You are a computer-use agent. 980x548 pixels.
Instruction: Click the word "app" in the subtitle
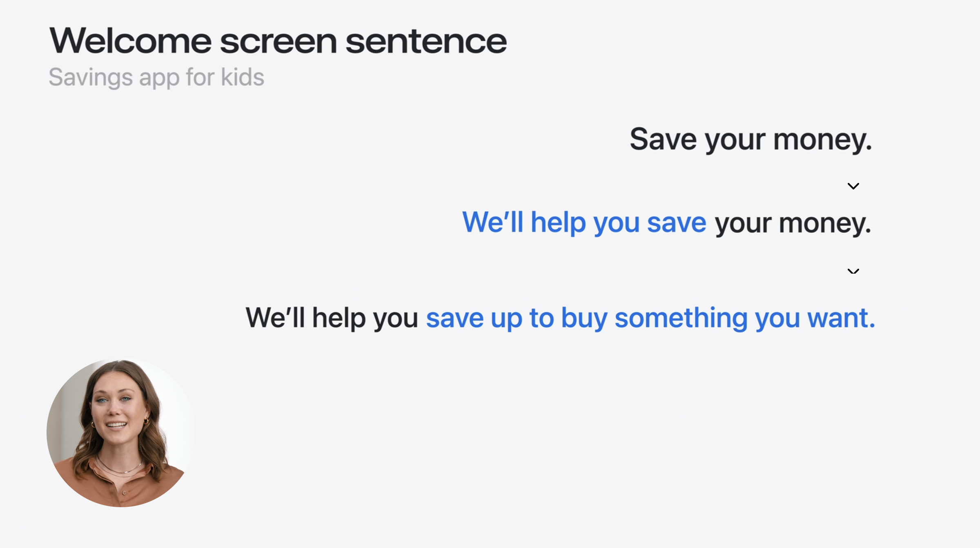(159, 78)
